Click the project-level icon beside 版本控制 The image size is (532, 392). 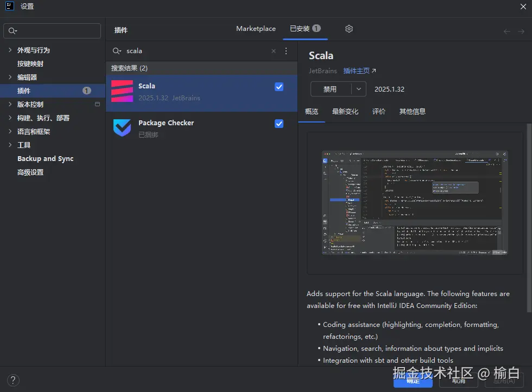(x=97, y=104)
